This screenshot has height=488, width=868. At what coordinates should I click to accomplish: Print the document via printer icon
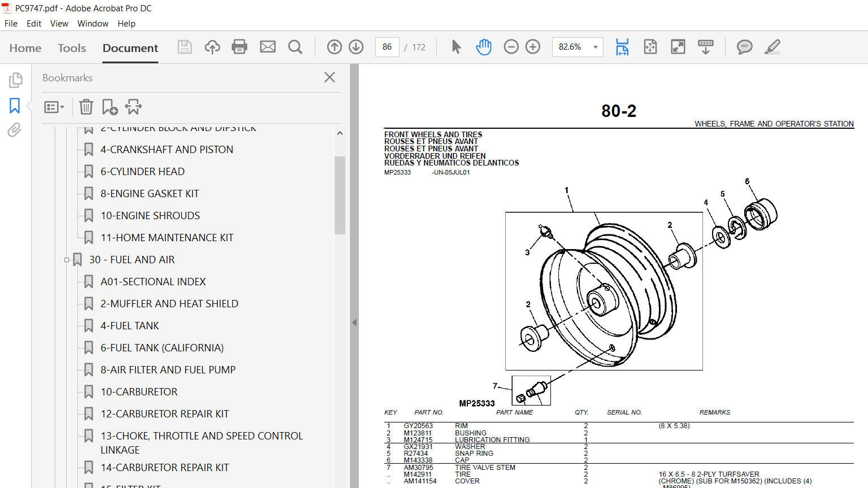tap(240, 47)
